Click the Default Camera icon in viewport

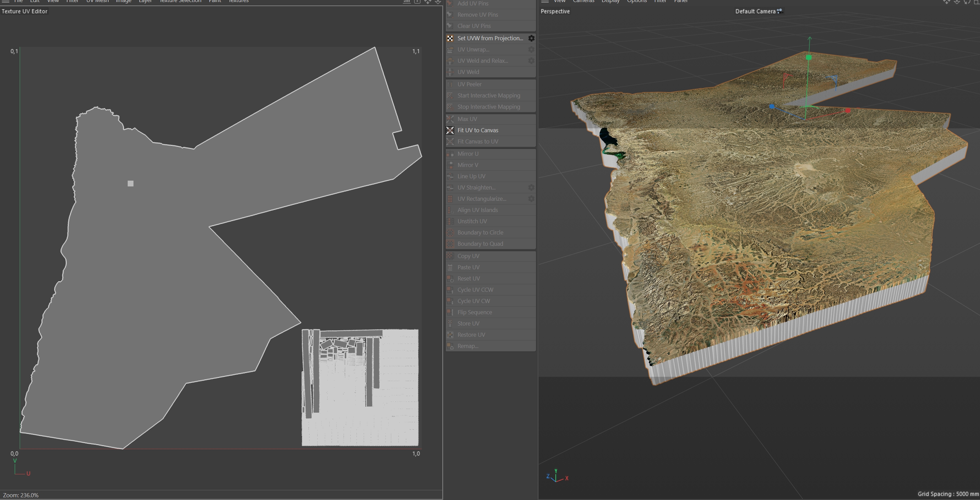coord(779,11)
